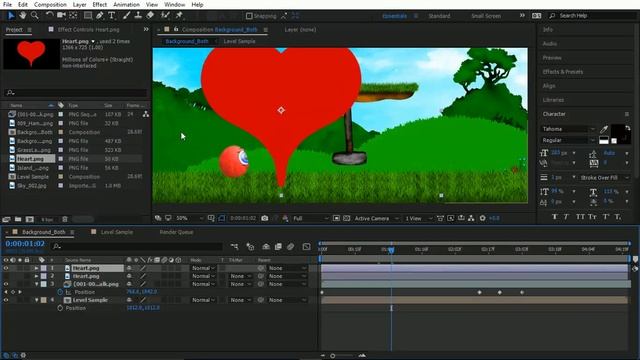Viewport: 640px width, 360px height.
Task: Open the Tahoma font family dropdown
Action: (568, 129)
